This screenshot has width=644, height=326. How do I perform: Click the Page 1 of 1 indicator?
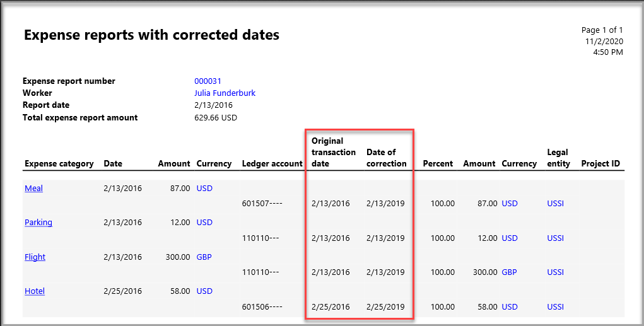tap(602, 30)
